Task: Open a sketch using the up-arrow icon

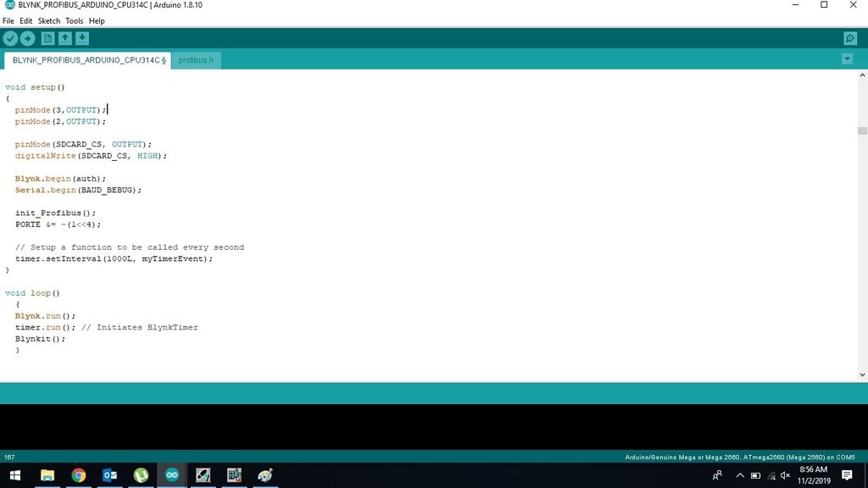Action: click(x=64, y=38)
